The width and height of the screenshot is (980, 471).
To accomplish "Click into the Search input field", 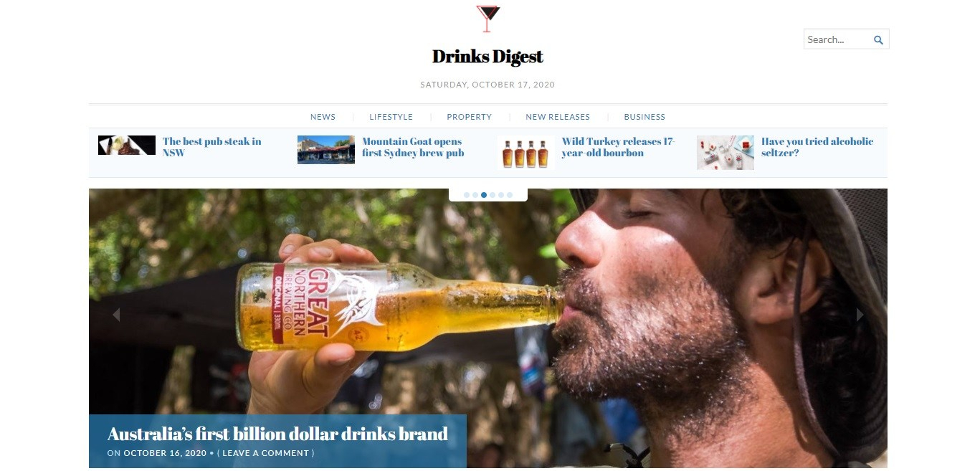I will [x=837, y=39].
